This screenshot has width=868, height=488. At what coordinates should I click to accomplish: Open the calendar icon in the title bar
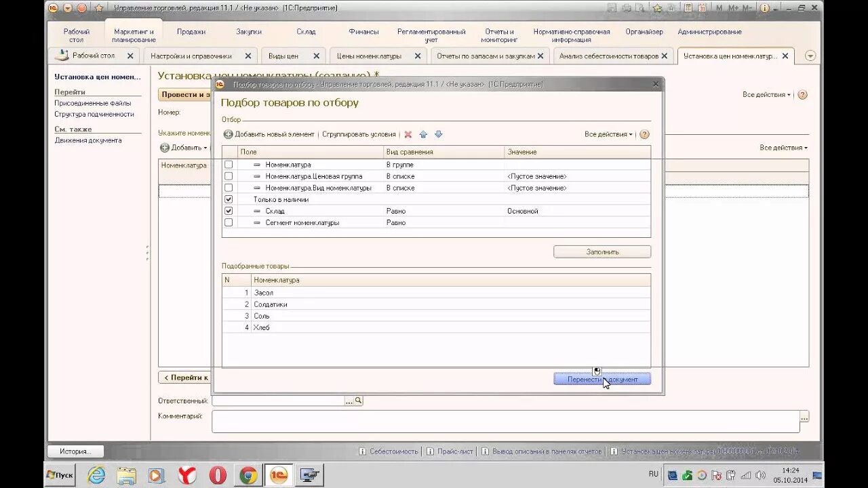(x=703, y=8)
